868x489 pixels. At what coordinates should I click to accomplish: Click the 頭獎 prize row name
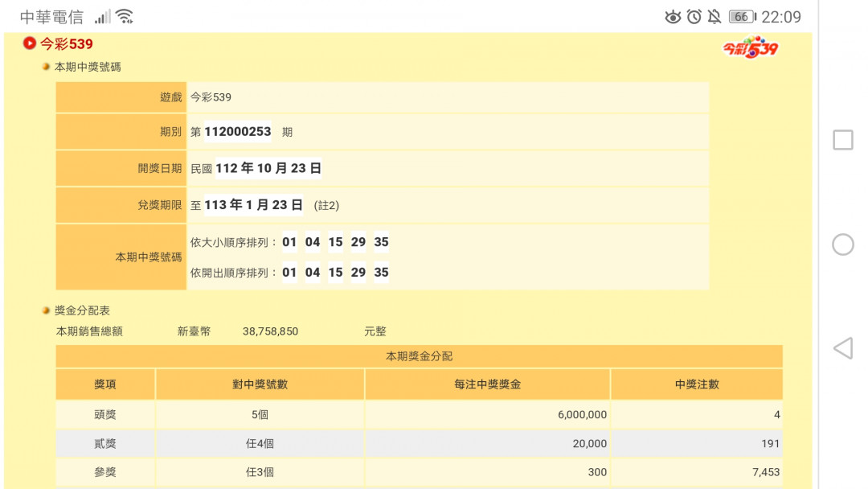[x=105, y=415]
